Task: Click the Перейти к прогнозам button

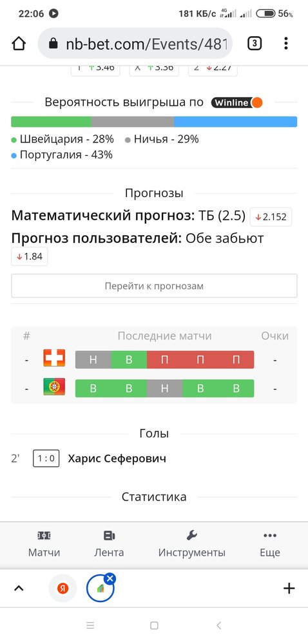Action: (154, 286)
